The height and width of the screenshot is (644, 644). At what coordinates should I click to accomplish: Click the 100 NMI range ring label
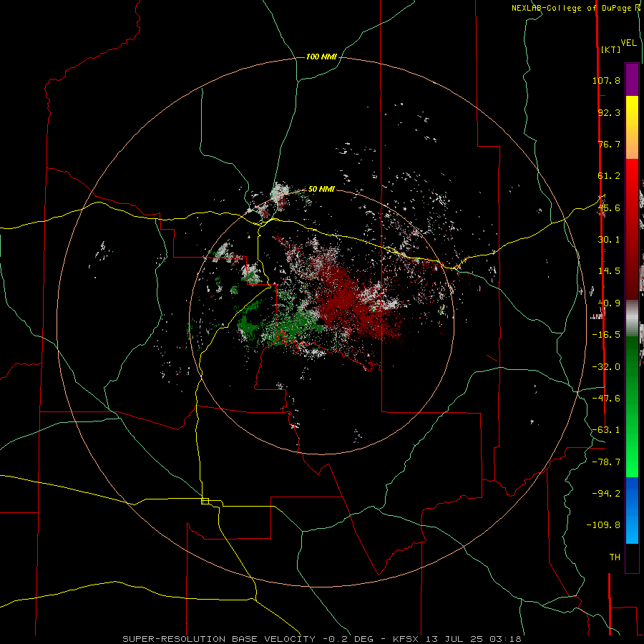click(x=321, y=57)
